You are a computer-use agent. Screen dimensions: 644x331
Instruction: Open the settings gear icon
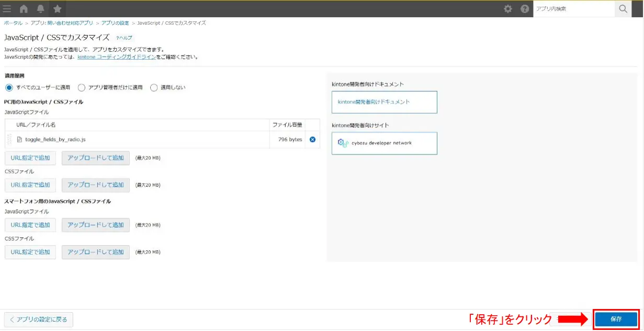click(506, 8)
